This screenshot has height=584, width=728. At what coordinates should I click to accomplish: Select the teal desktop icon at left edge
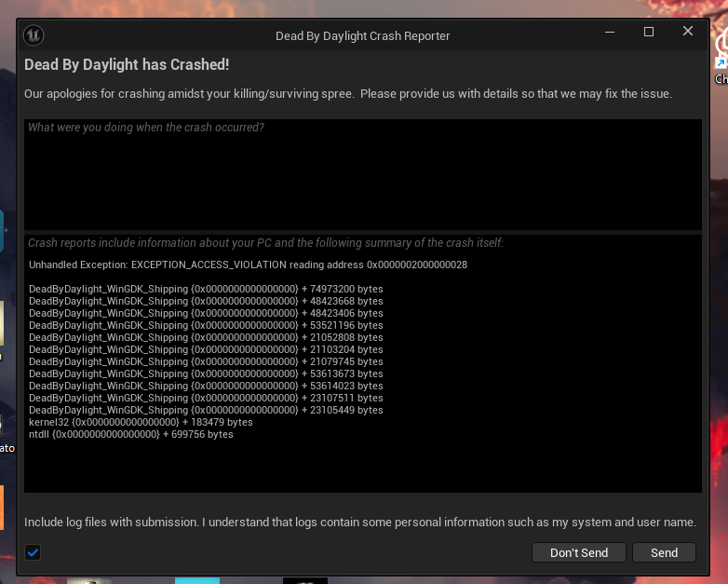(2, 231)
